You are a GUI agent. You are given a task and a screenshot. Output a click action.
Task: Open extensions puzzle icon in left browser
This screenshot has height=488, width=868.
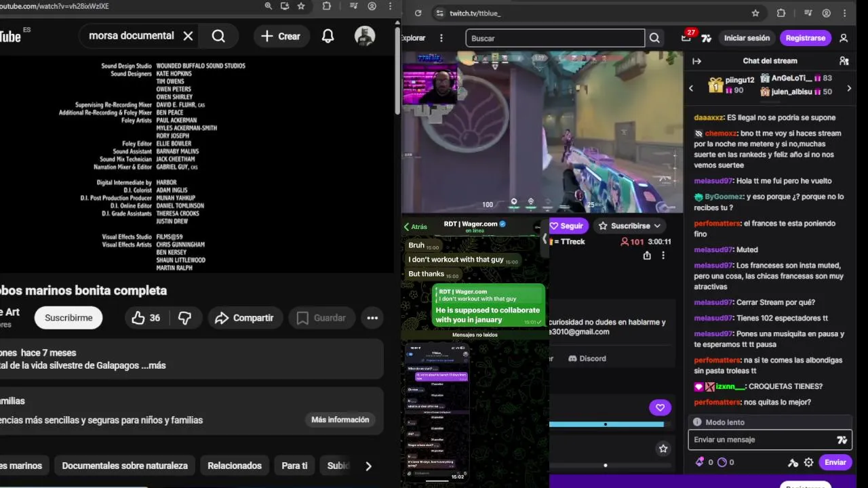327,6
